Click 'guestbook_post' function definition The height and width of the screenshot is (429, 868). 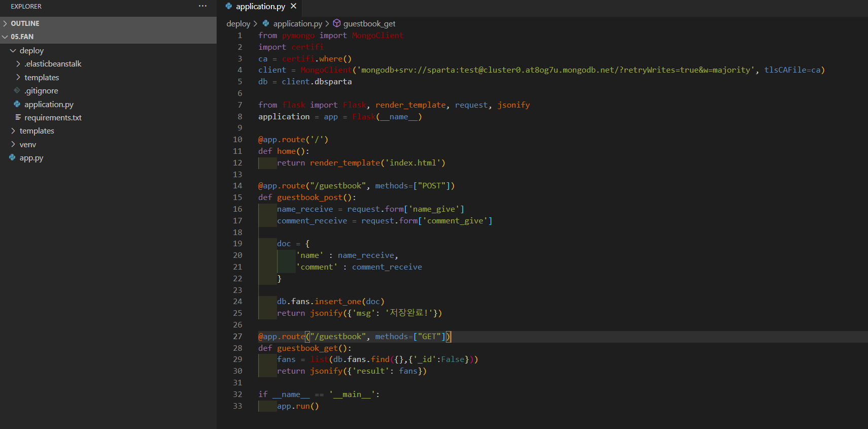[x=310, y=197]
